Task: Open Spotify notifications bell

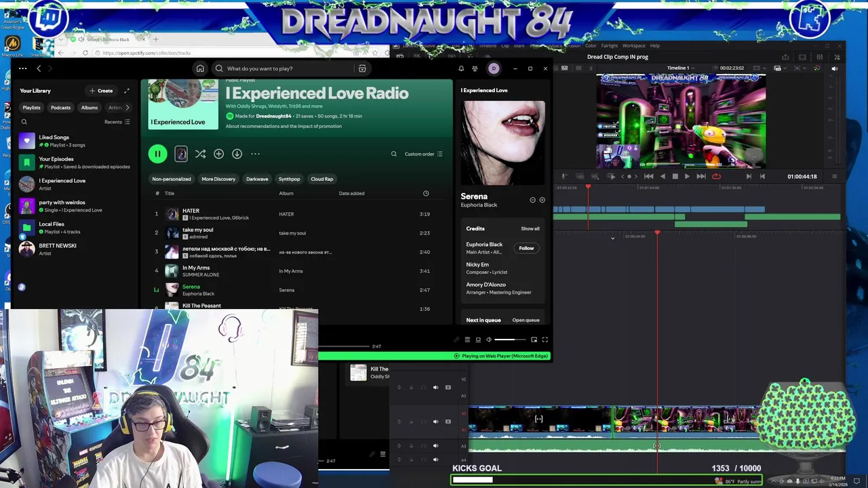Action: point(461,68)
